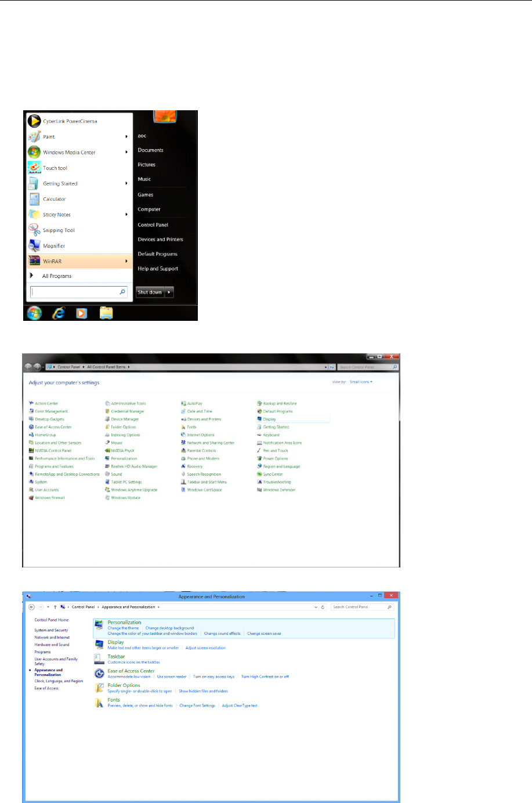Open Device Manager control panel item
Viewport: 532px width, 803px height.
pyautogui.click(x=125, y=419)
